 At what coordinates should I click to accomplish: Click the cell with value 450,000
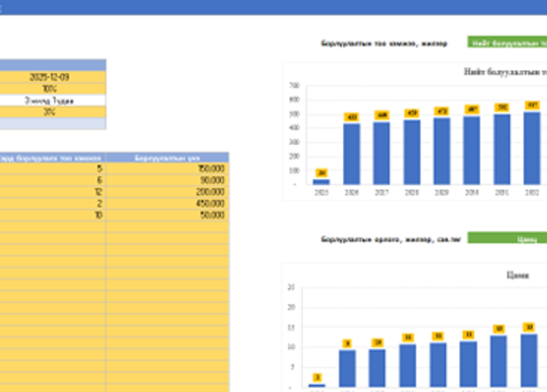[167, 203]
